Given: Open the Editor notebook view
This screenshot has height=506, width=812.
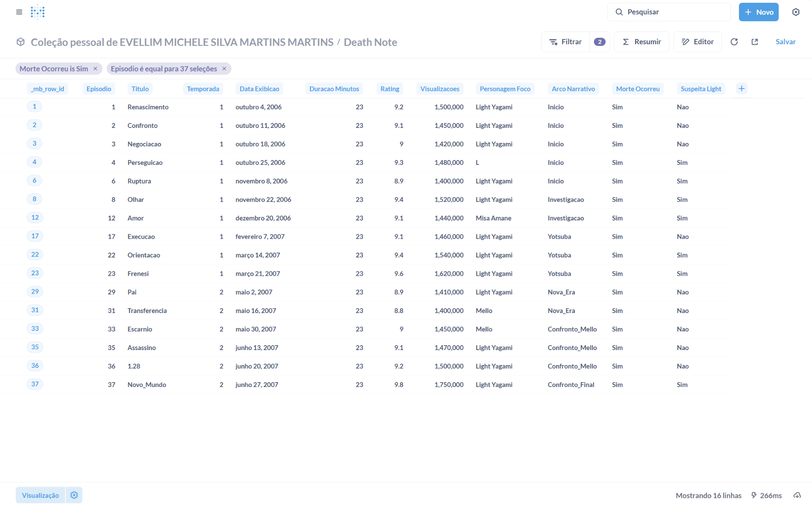Looking at the screenshot, I should point(697,42).
